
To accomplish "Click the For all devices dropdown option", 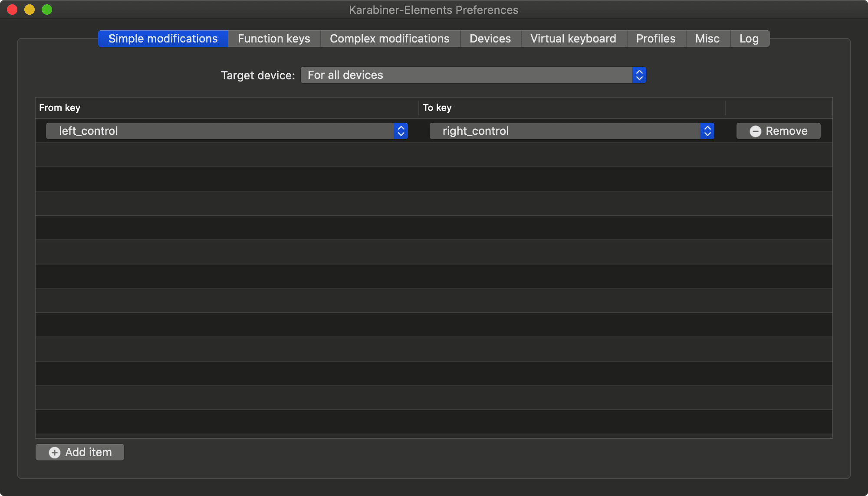I will tap(473, 75).
